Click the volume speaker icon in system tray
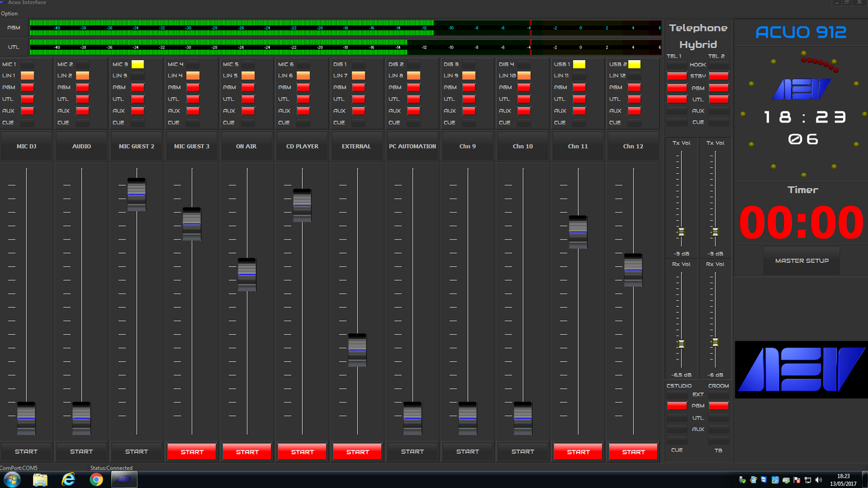Screen dimensions: 868x488 coord(818,480)
